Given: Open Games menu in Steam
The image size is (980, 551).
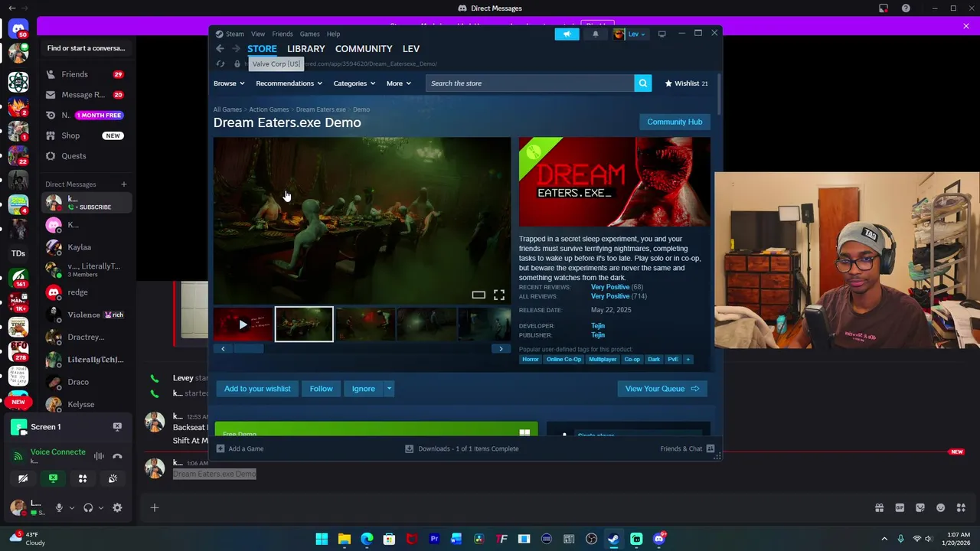Looking at the screenshot, I should click(309, 34).
